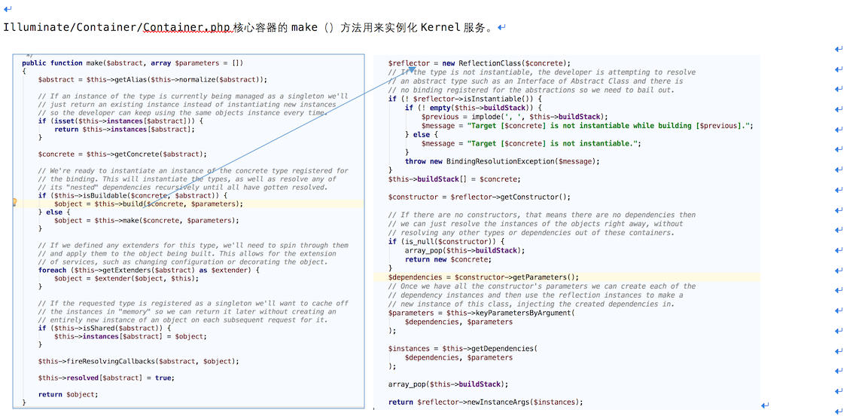Image resolution: width=868 pixels, height=419 pixels.
Task: Click the underlined text "Illuminate/Container/Container.php"
Action: (x=117, y=27)
